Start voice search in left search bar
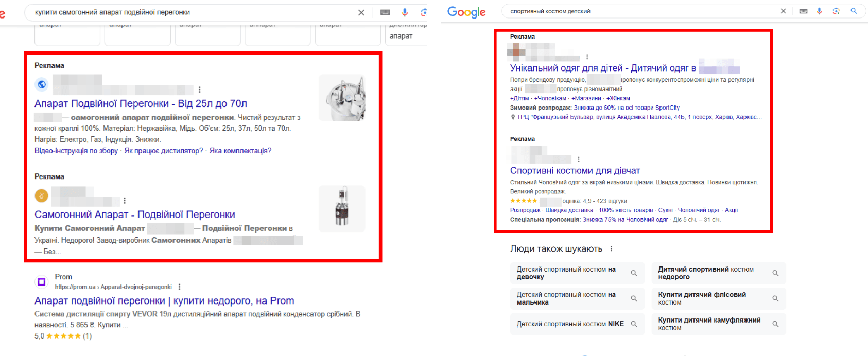 (405, 12)
